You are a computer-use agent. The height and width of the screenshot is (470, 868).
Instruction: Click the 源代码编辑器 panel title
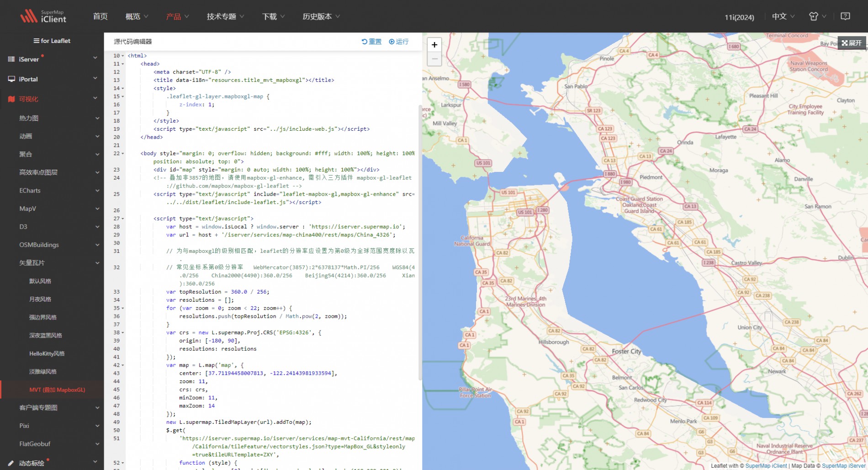click(133, 42)
